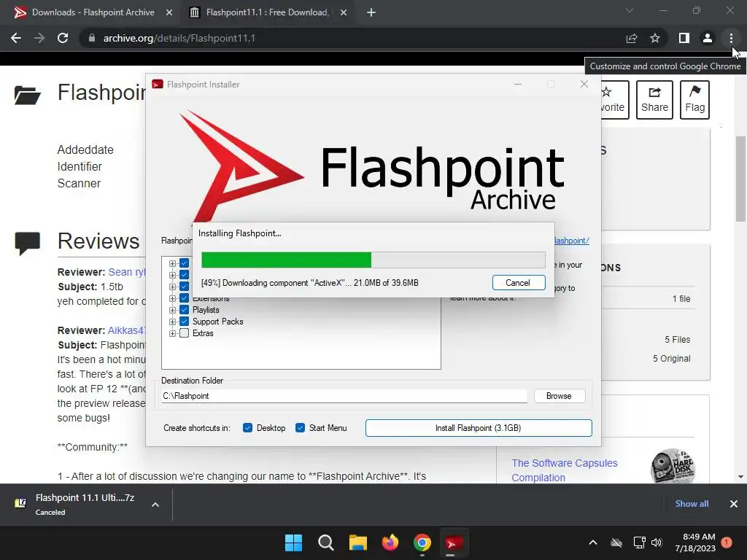Screen dimensions: 747x560
Task: Select the Playlists tree item label
Action: pyautogui.click(x=206, y=310)
